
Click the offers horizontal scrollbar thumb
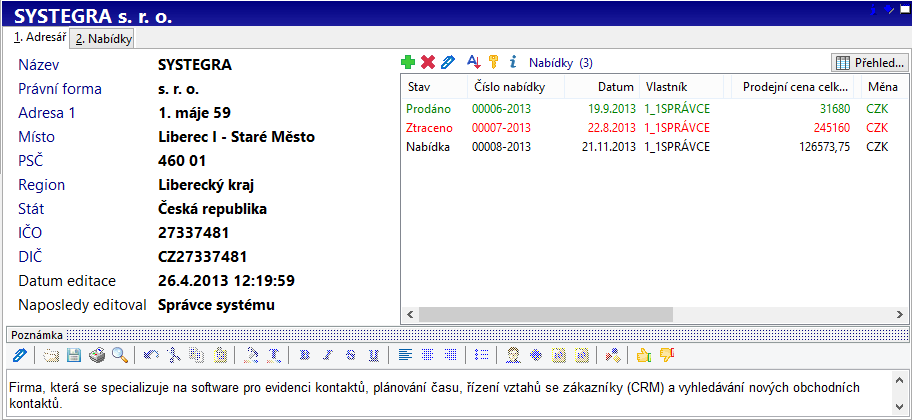point(545,314)
